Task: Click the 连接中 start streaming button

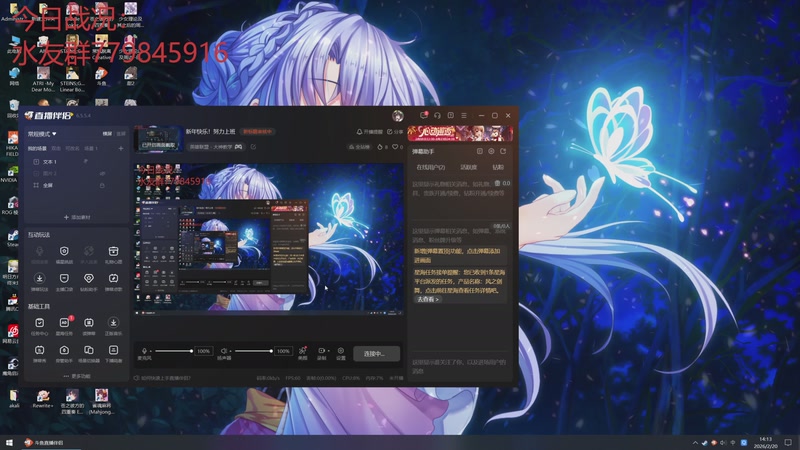Action: 377,354
